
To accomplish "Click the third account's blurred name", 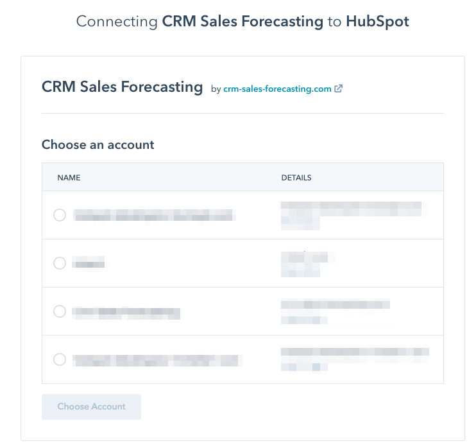I will [x=126, y=313].
